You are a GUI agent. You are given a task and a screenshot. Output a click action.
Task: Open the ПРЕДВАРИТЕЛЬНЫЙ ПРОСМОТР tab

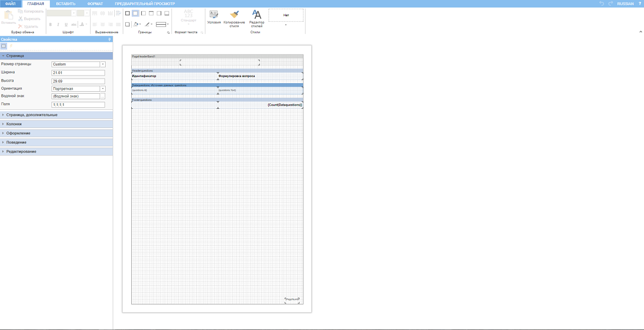[x=145, y=4]
